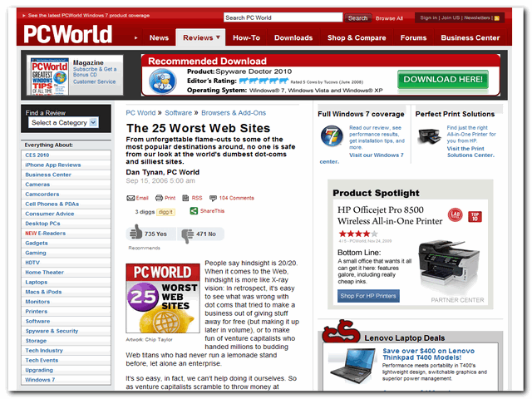
Task: Click the Newsletters link
Action: [x=476, y=17]
